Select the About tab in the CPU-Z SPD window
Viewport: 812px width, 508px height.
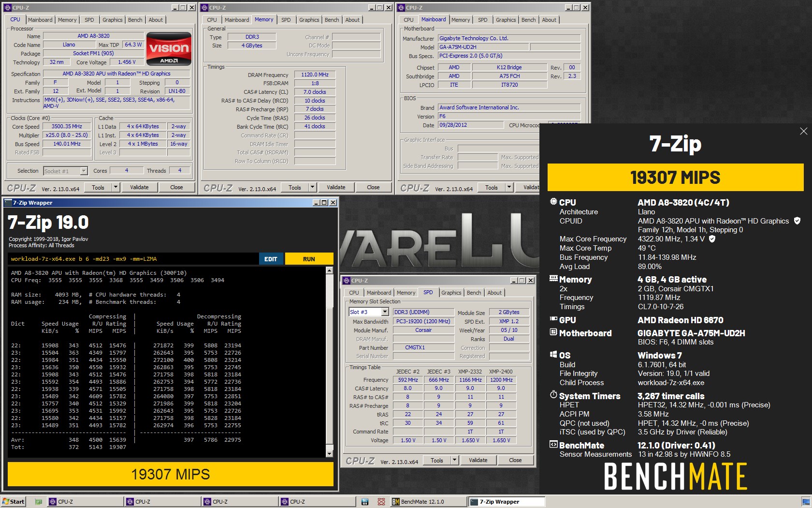pos(494,293)
